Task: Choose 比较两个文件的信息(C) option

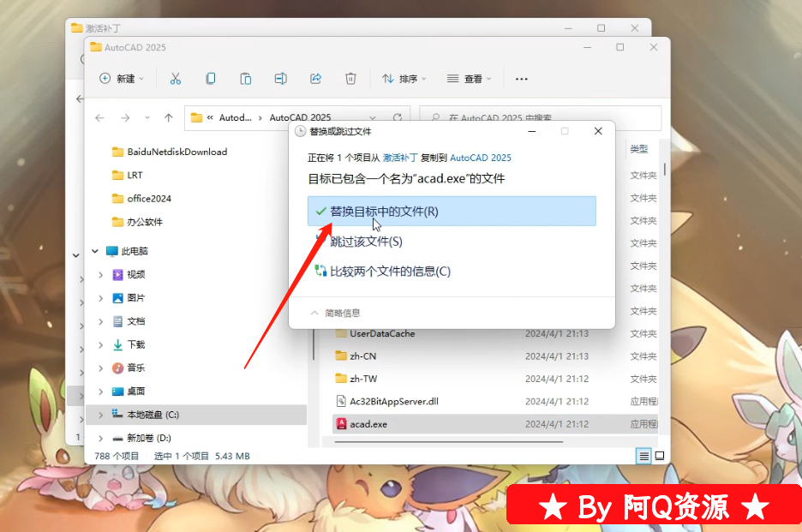Action: pyautogui.click(x=452, y=271)
